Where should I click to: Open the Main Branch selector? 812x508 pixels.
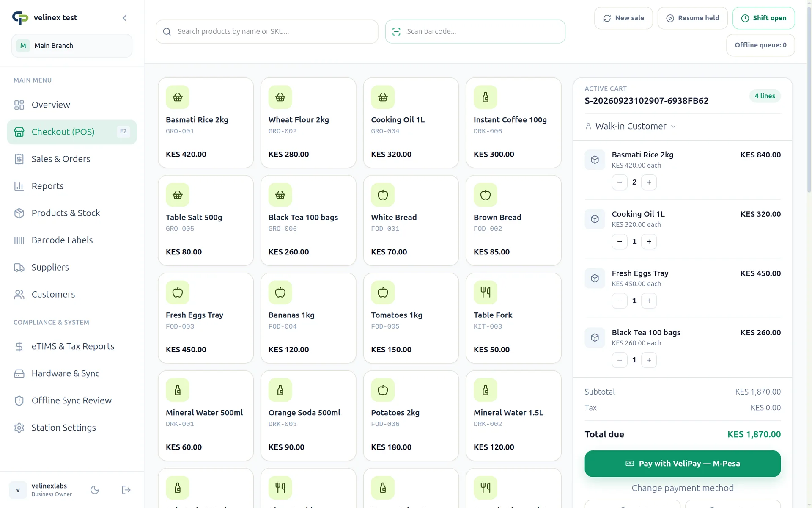pyautogui.click(x=72, y=45)
